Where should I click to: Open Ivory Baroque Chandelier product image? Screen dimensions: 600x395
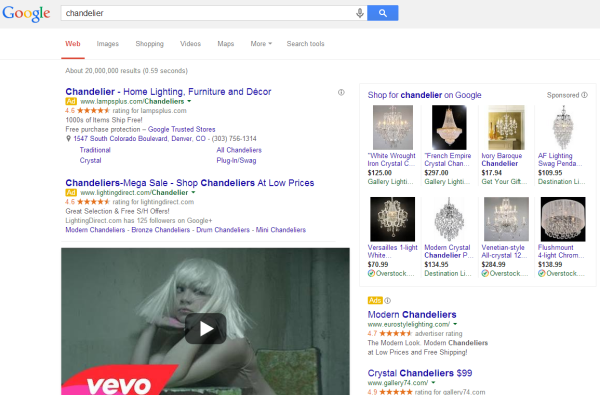pyautogui.click(x=506, y=127)
